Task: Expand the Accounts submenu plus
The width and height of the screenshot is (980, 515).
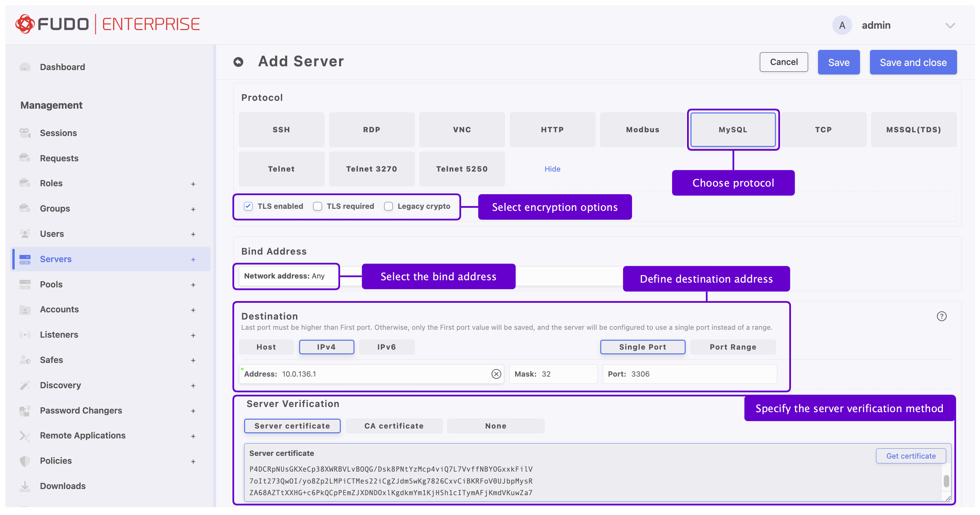Action: pos(193,310)
